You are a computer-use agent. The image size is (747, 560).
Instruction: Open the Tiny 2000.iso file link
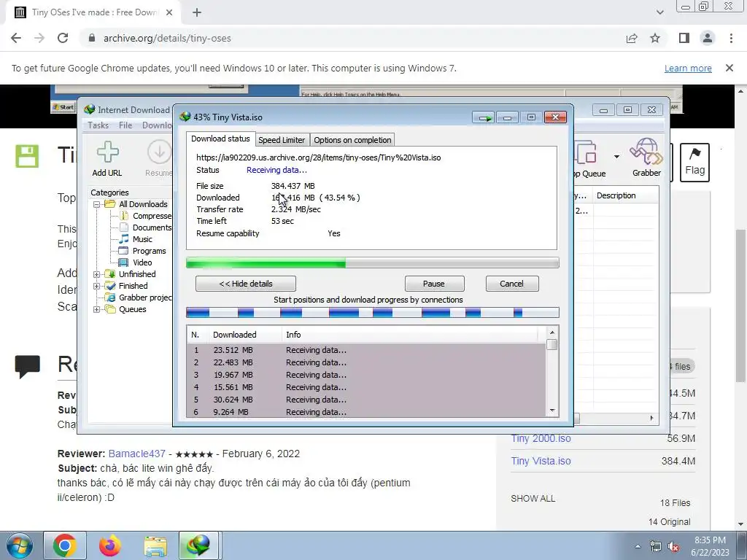[541, 438]
